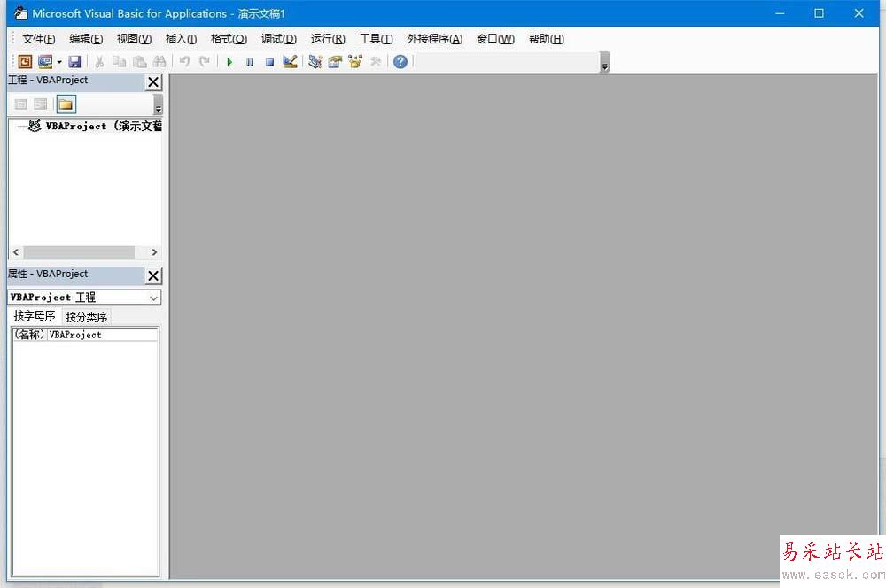This screenshot has height=588, width=886.
Task: Click View Object icon in project panel
Action: click(41, 104)
